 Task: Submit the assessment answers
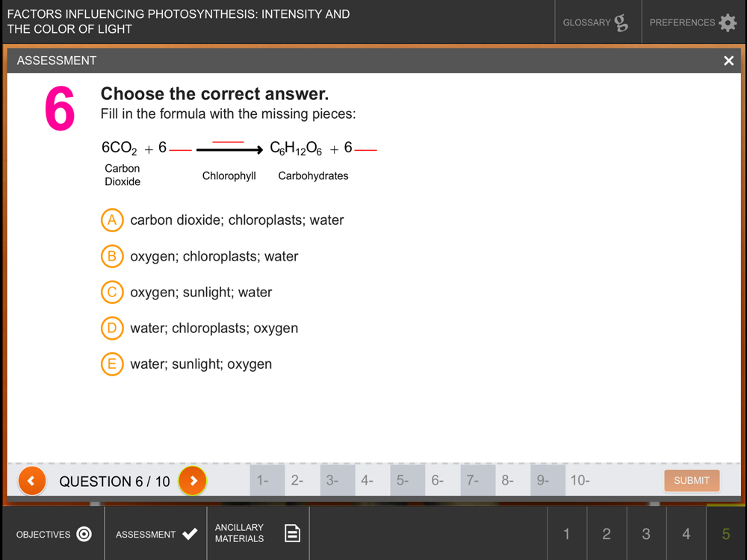692,480
